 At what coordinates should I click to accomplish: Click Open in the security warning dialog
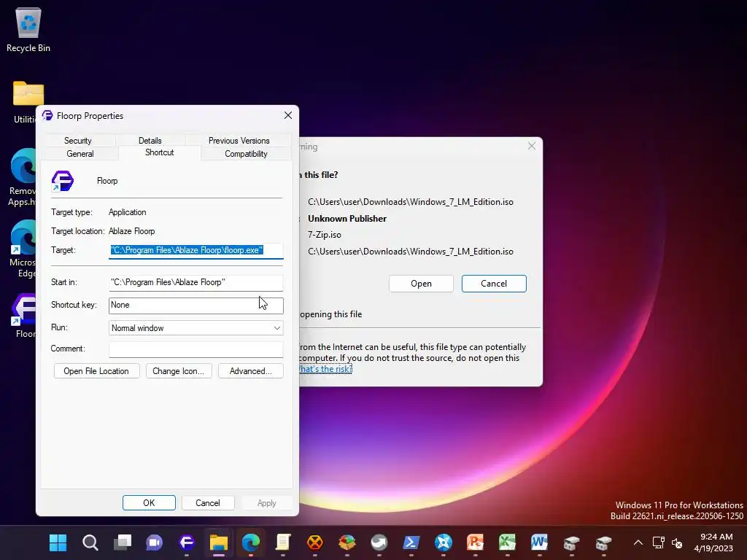[421, 284]
